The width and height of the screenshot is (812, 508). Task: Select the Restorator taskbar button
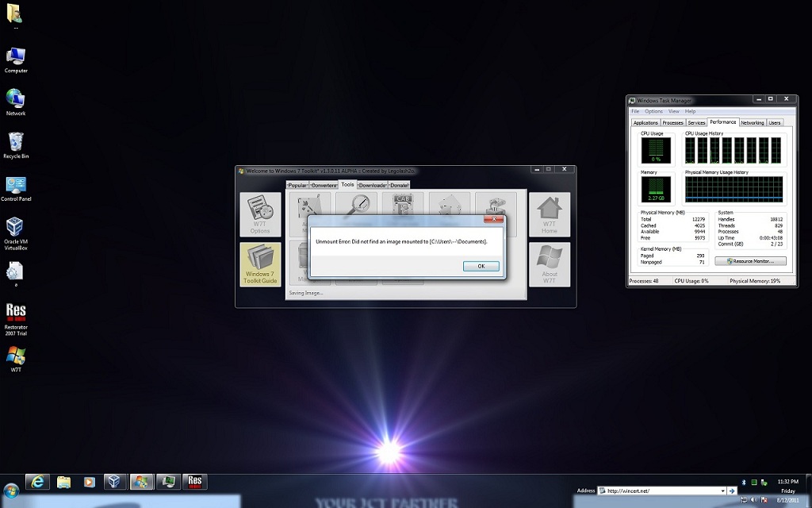(x=194, y=482)
